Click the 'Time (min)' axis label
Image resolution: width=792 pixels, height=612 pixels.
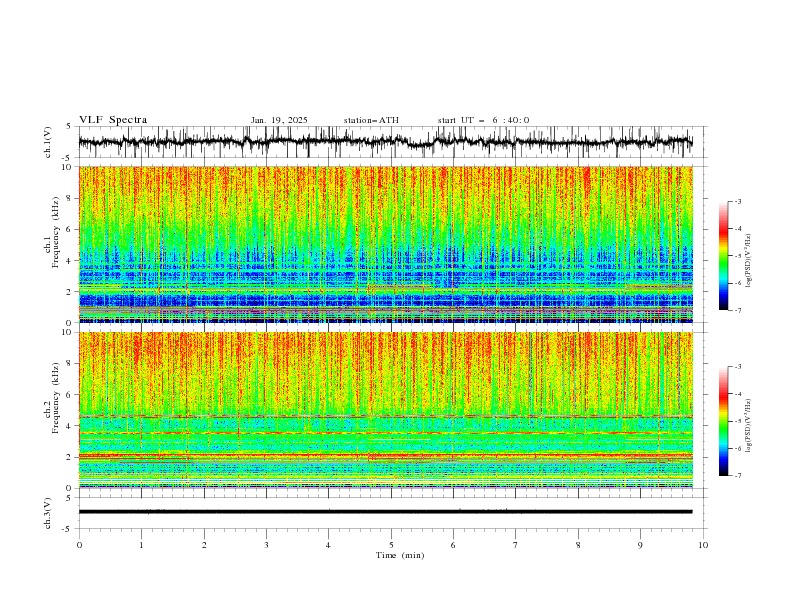(x=400, y=555)
